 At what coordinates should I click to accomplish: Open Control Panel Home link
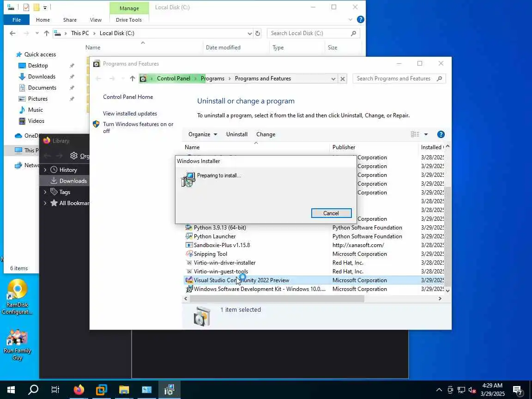click(x=128, y=97)
